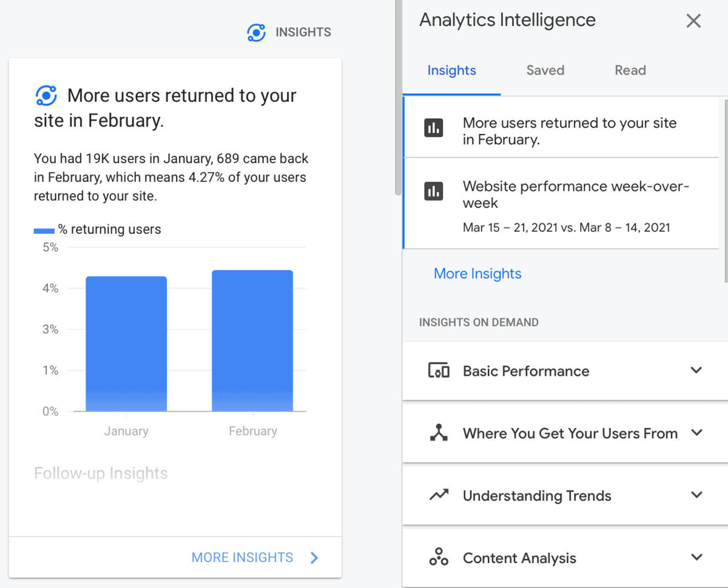Click the returning users legend swatch
The height and width of the screenshot is (588, 728).
point(43,230)
